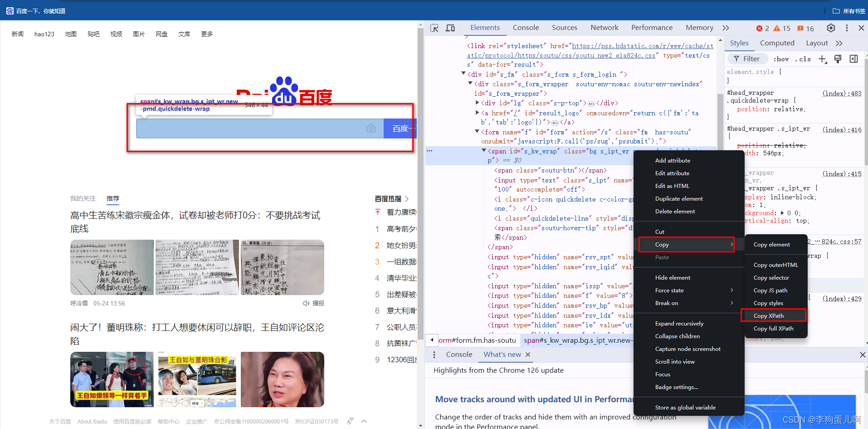Collapse the form#form node
Image resolution: width=868 pixels, height=429 pixels.
pos(477,131)
